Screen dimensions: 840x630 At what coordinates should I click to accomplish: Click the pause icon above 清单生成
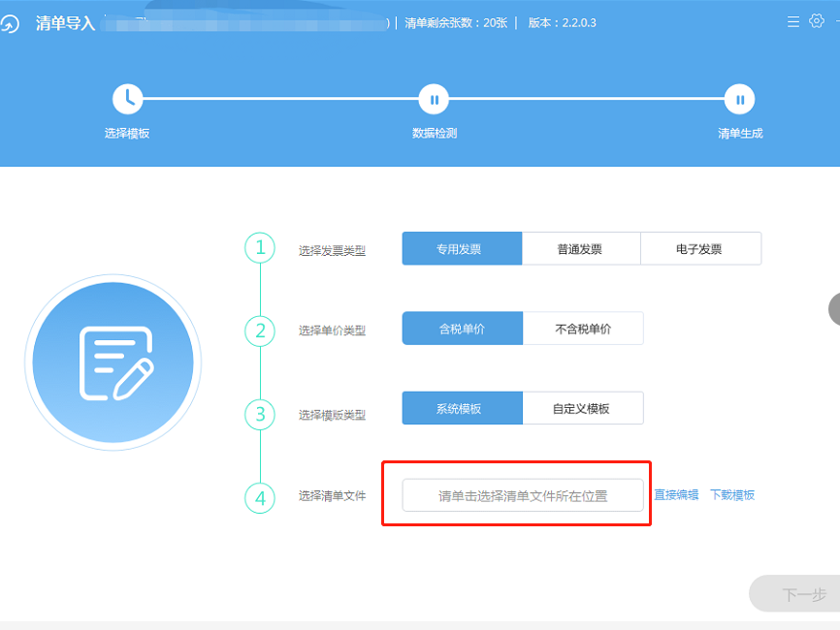(739, 99)
